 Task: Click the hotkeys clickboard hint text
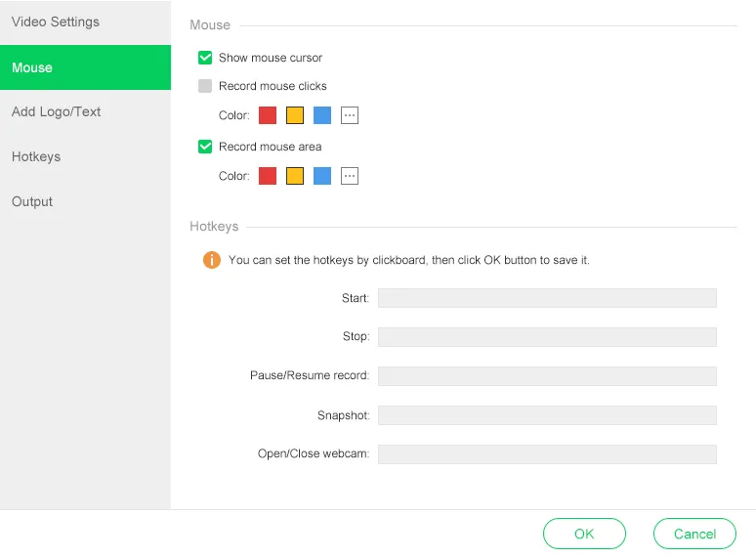409,260
